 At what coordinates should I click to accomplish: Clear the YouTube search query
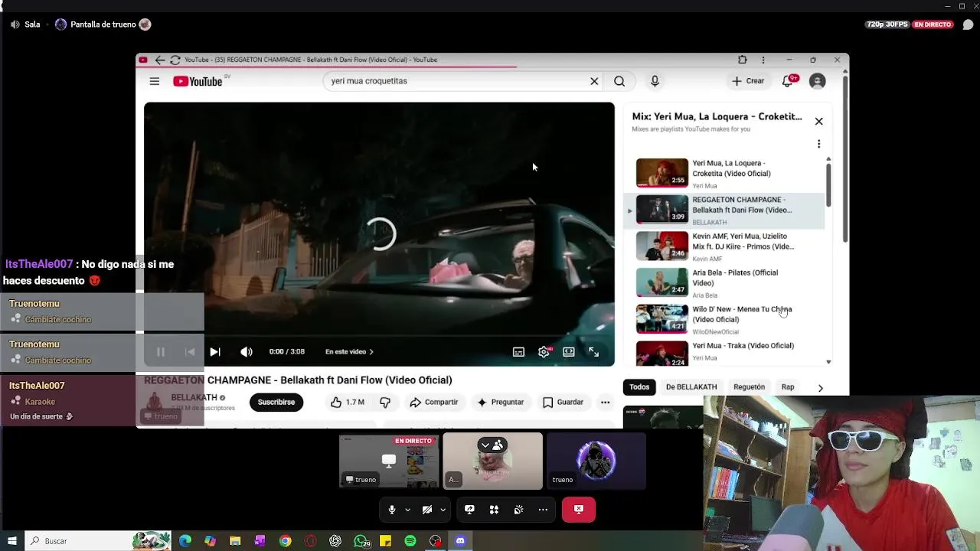594,81
